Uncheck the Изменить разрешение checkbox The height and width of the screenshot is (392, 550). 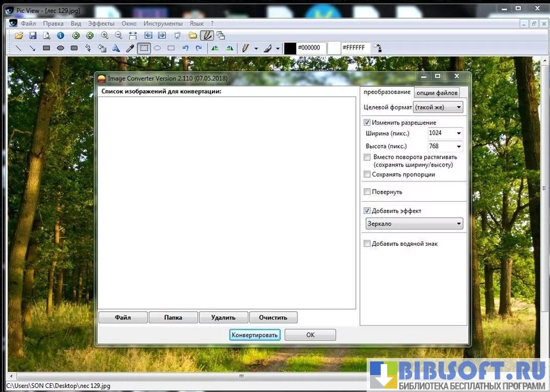pos(367,123)
